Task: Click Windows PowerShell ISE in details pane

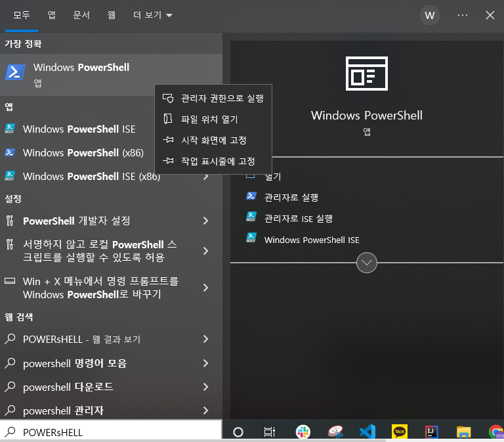Action: pos(312,240)
